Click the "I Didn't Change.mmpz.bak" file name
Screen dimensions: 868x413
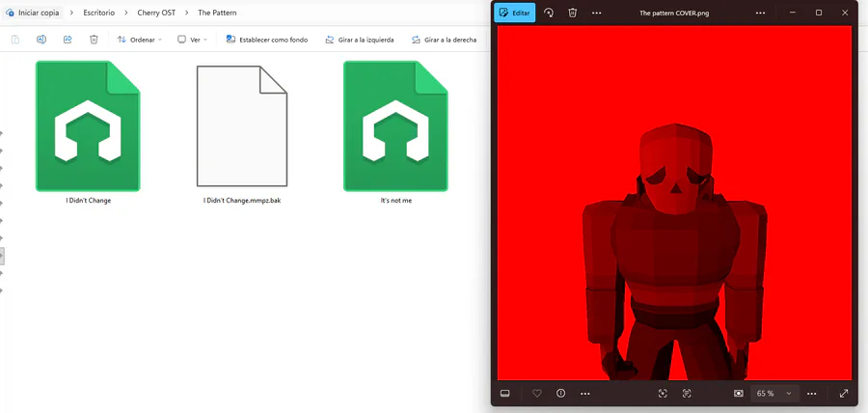[242, 201]
